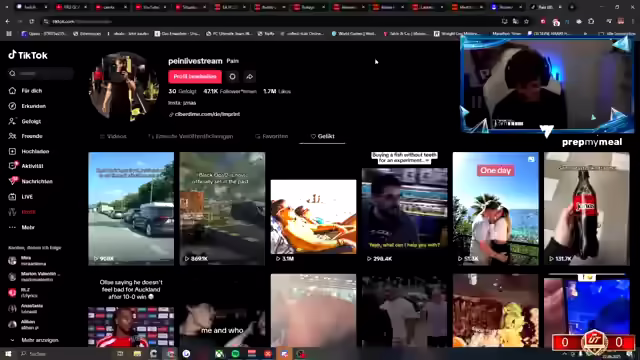Open the second followed account in the sidebar
The image size is (640, 360).
(33, 277)
